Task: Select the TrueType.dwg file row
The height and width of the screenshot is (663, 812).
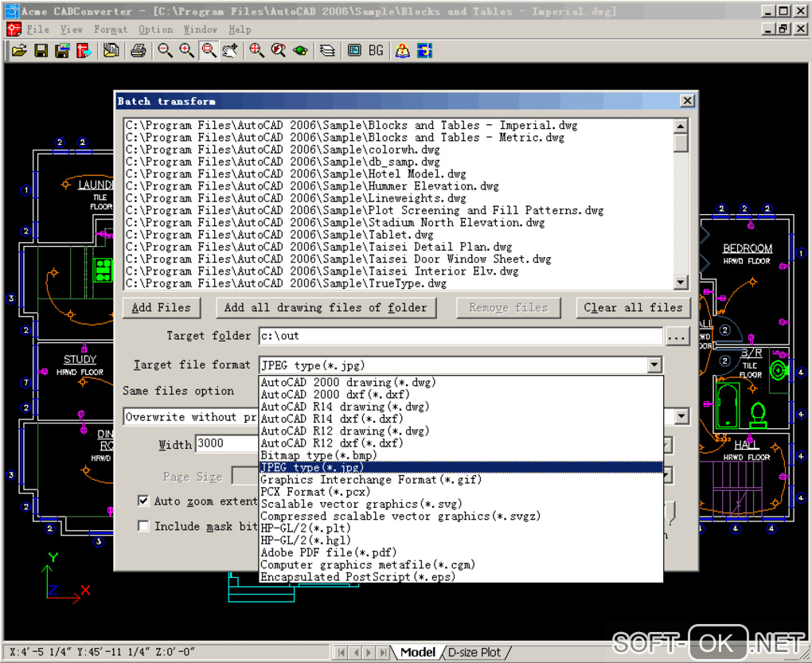Action: [x=399, y=283]
